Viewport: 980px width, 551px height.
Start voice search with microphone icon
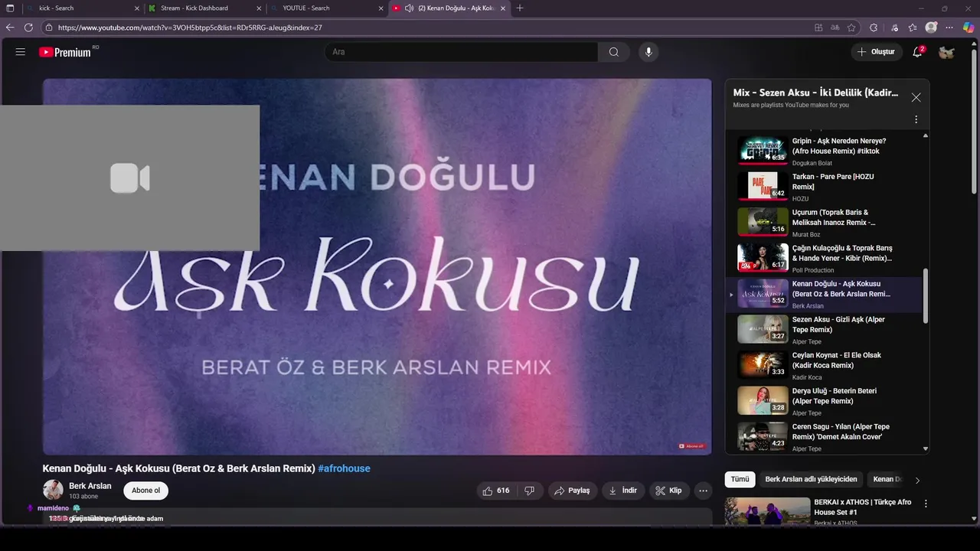point(648,52)
